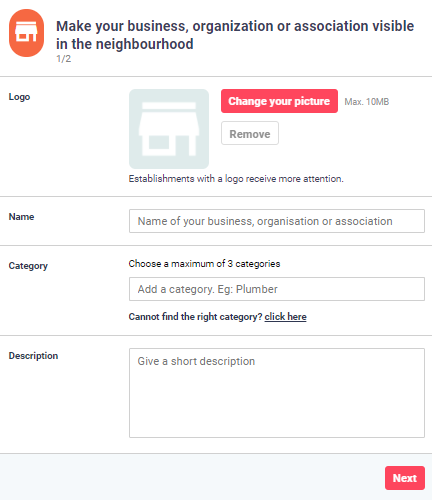
Task: Focus the business Name input field
Action: 277,221
